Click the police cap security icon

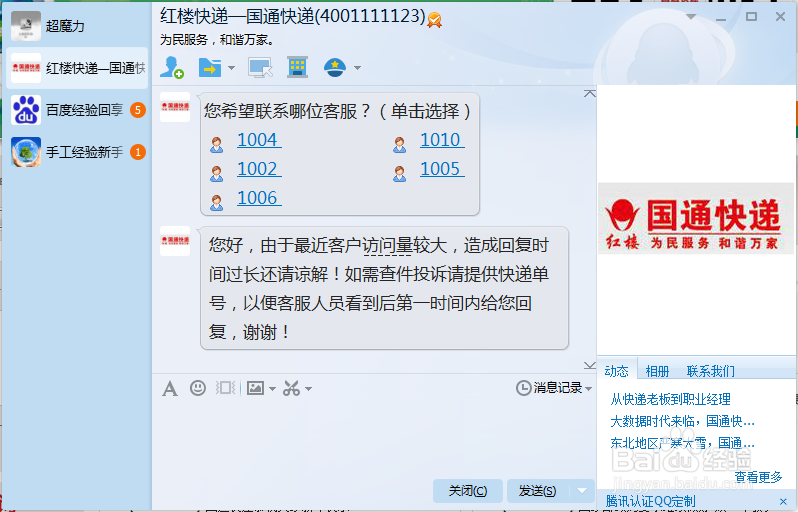pos(335,67)
